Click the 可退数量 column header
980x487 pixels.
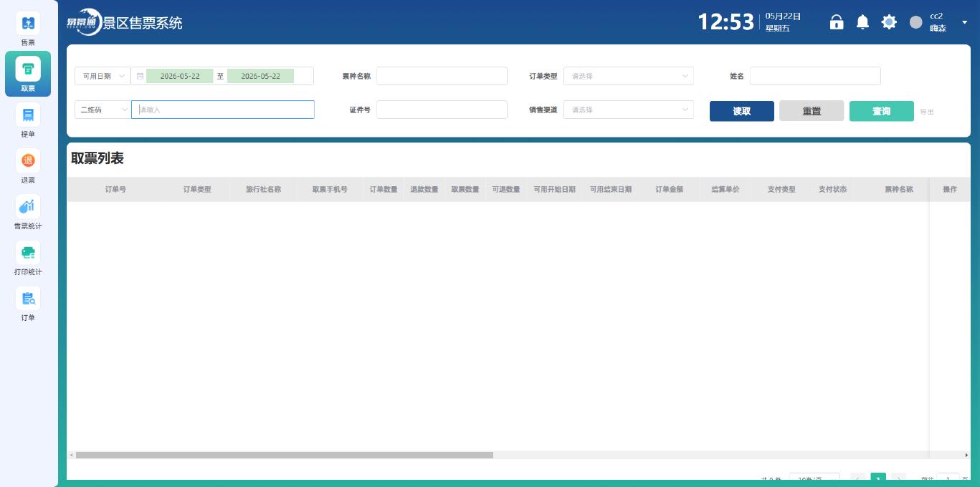505,190
